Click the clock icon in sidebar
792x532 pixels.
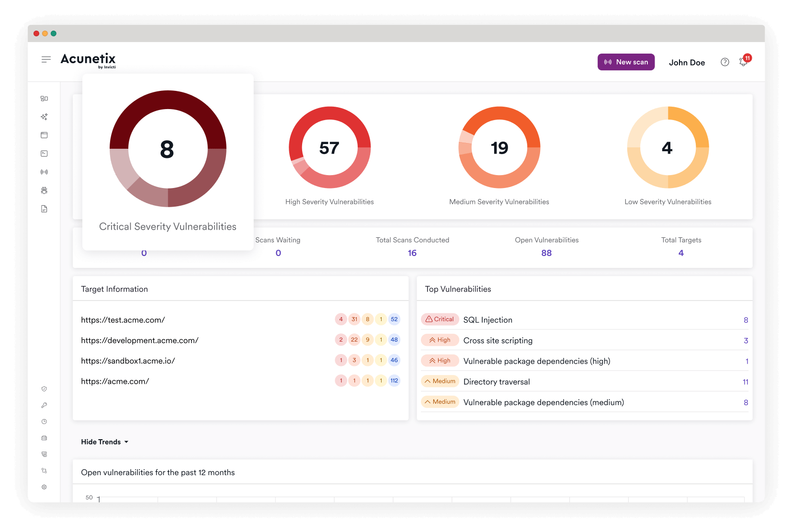44,421
